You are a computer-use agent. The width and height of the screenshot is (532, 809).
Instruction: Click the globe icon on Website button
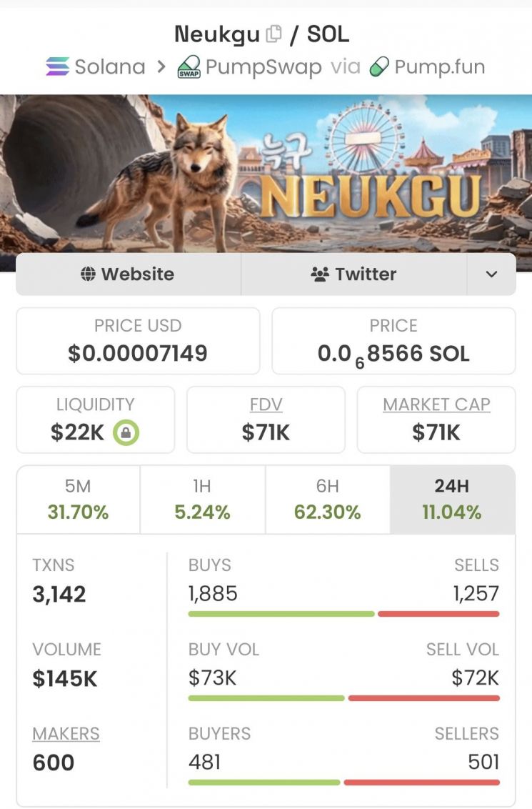[88, 274]
